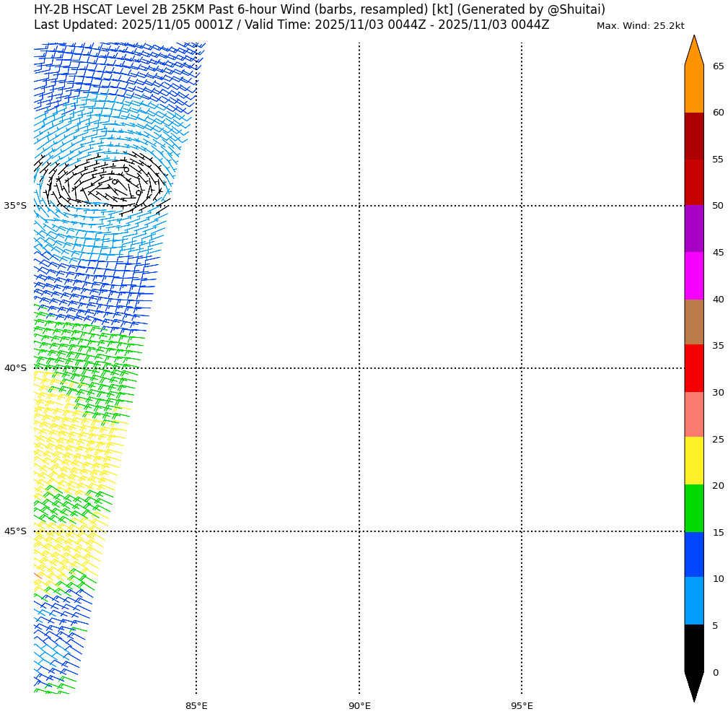Click the Max. Wind 25.2kt text
Image resolution: width=728 pixels, height=714 pixels.
[x=640, y=26]
